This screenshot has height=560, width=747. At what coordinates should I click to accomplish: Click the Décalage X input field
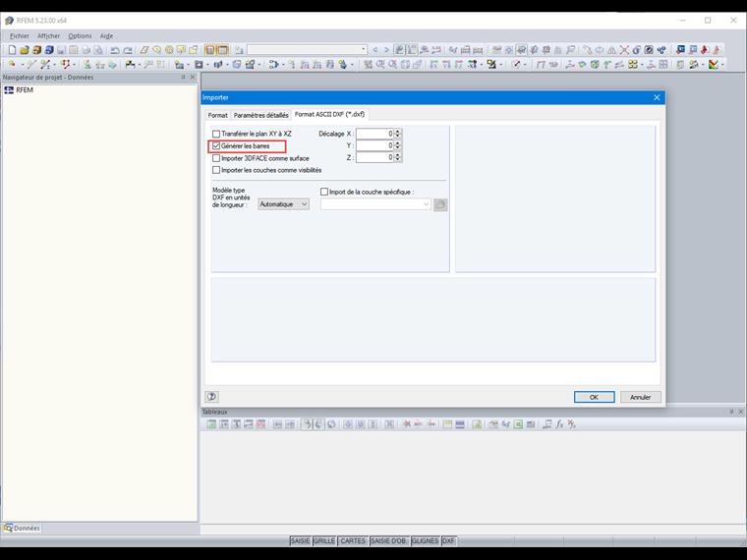click(374, 134)
